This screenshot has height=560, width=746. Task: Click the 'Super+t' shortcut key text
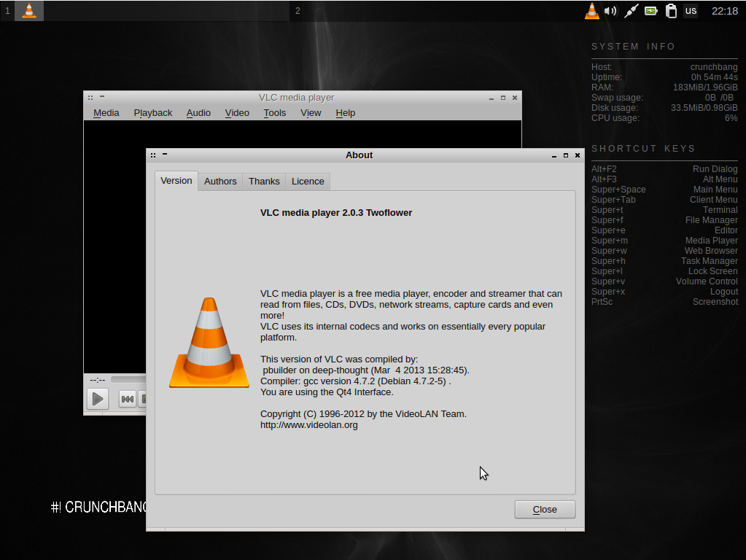coord(607,210)
